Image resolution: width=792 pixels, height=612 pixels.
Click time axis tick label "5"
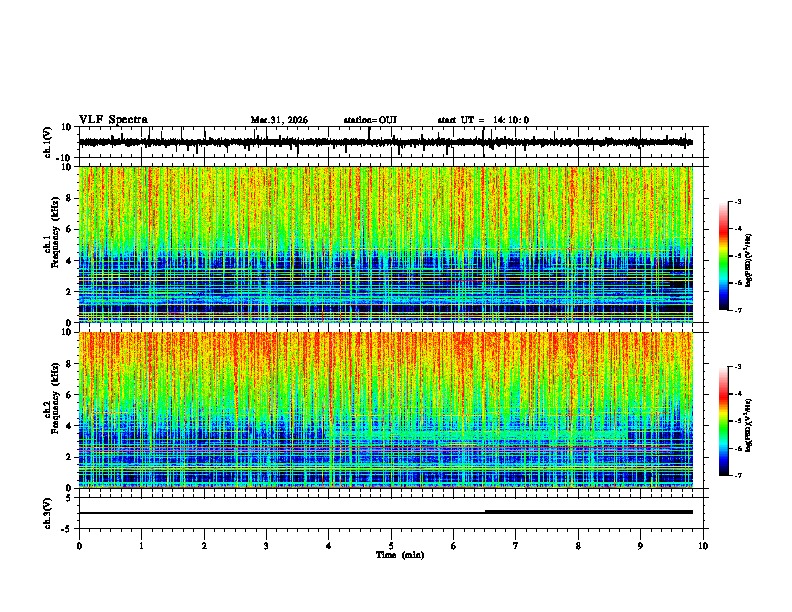(391, 546)
